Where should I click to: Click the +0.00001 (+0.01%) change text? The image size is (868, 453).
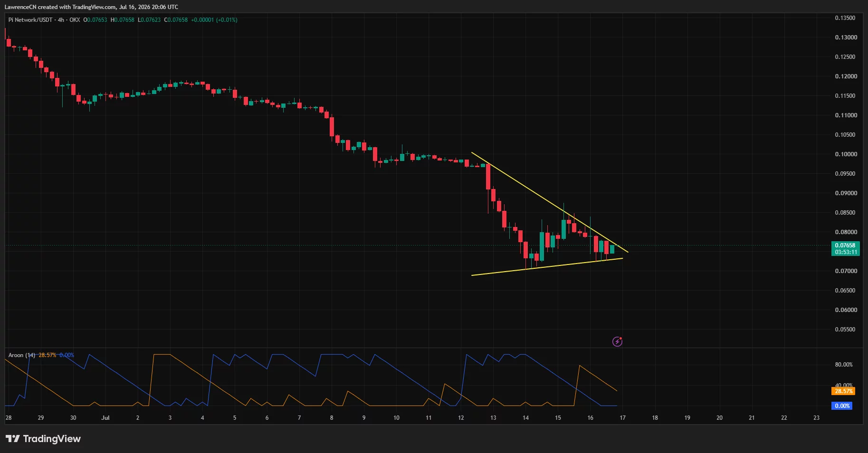click(x=214, y=20)
